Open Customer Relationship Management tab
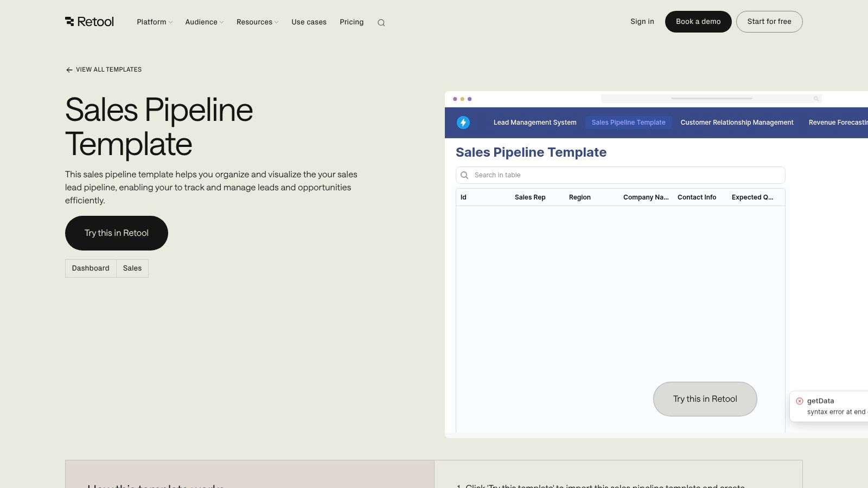Screen dimensions: 868x488 [737, 123]
